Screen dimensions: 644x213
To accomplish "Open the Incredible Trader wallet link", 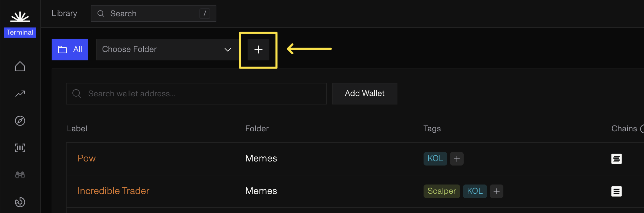I will click(x=113, y=191).
